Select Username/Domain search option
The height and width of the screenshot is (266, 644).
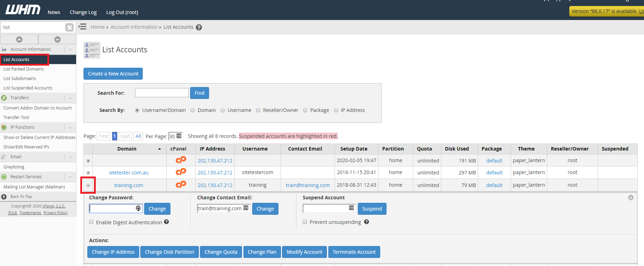[x=137, y=110]
